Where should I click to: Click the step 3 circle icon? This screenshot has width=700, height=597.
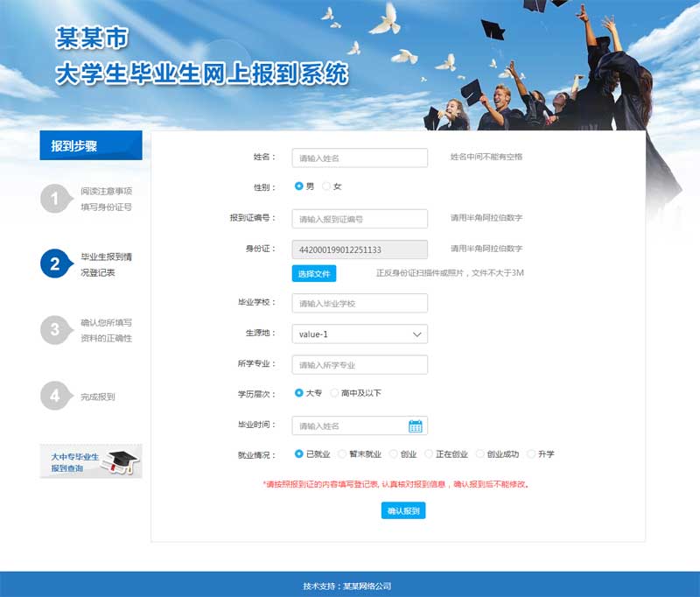coord(54,330)
